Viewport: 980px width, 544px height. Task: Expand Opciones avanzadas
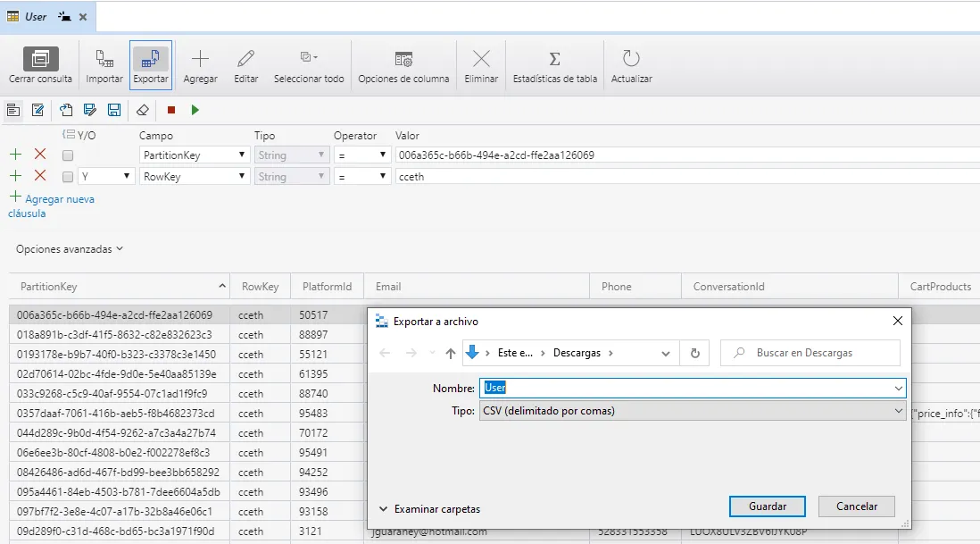coord(70,249)
